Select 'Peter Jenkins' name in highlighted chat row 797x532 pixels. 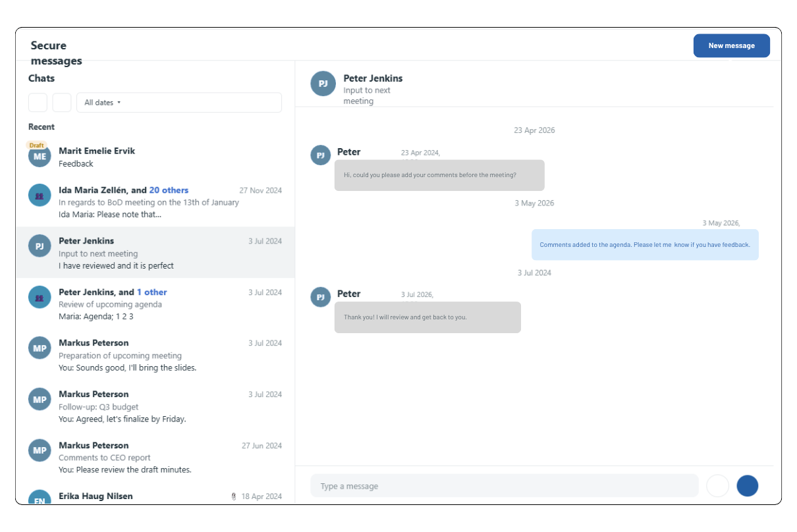pyautogui.click(x=86, y=241)
